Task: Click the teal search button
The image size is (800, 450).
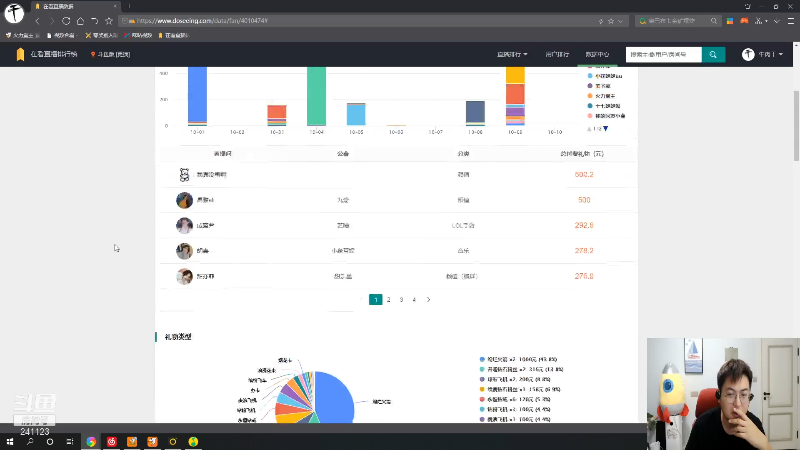Action: [x=713, y=54]
